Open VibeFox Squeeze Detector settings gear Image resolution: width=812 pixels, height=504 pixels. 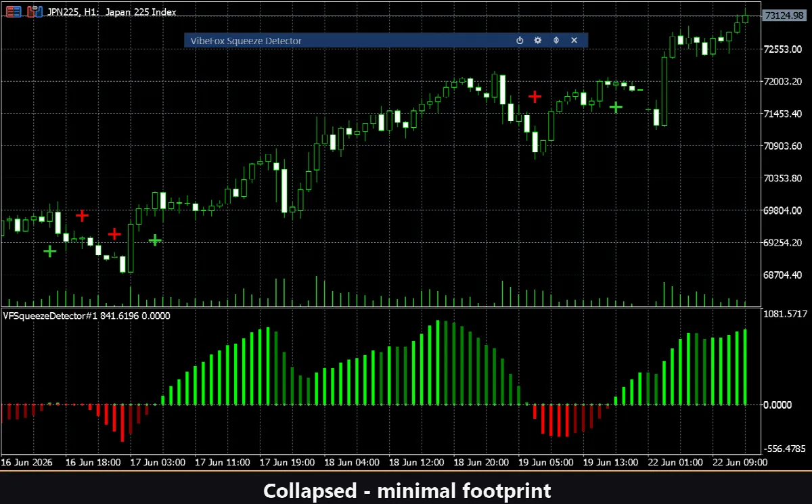[x=538, y=41]
